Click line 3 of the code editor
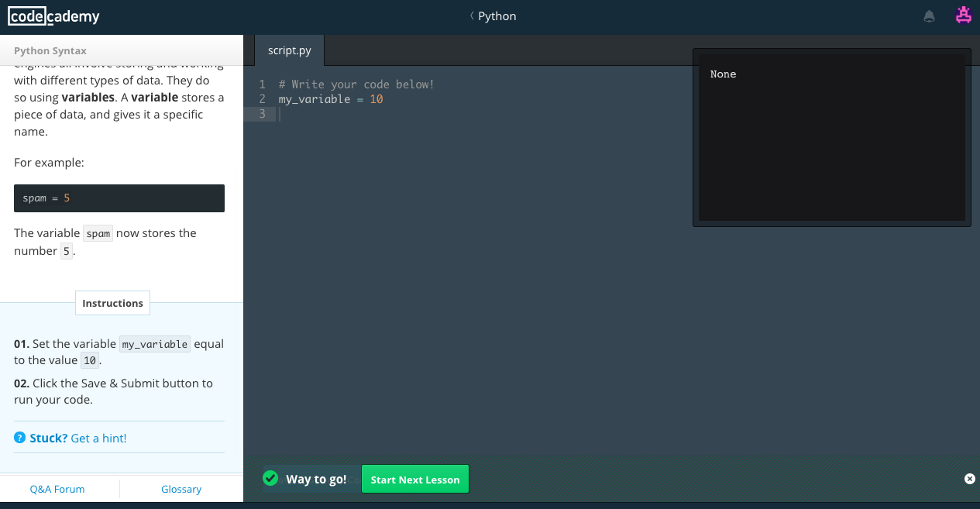 coord(387,113)
